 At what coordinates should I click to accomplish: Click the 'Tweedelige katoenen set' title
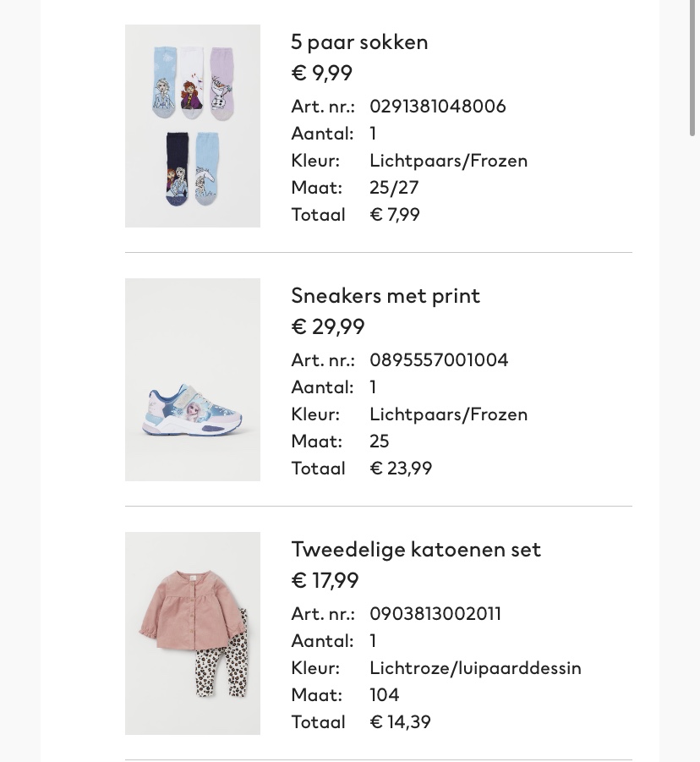(x=416, y=550)
